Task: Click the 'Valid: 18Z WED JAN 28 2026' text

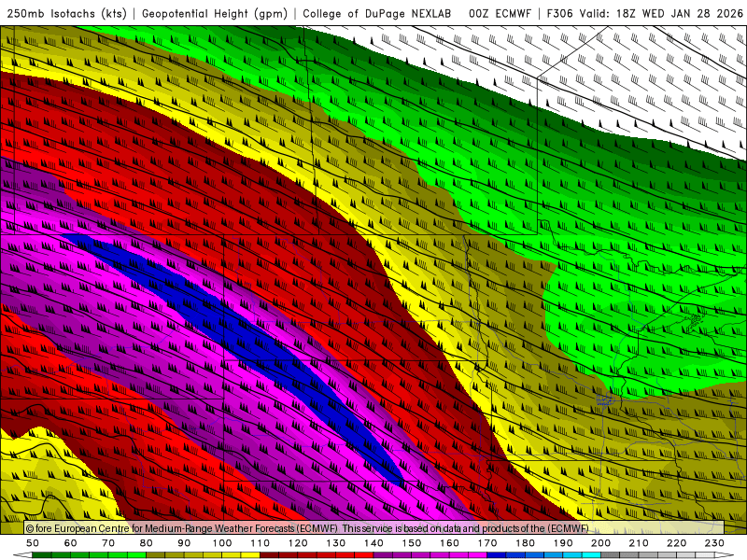Action: [x=661, y=14]
